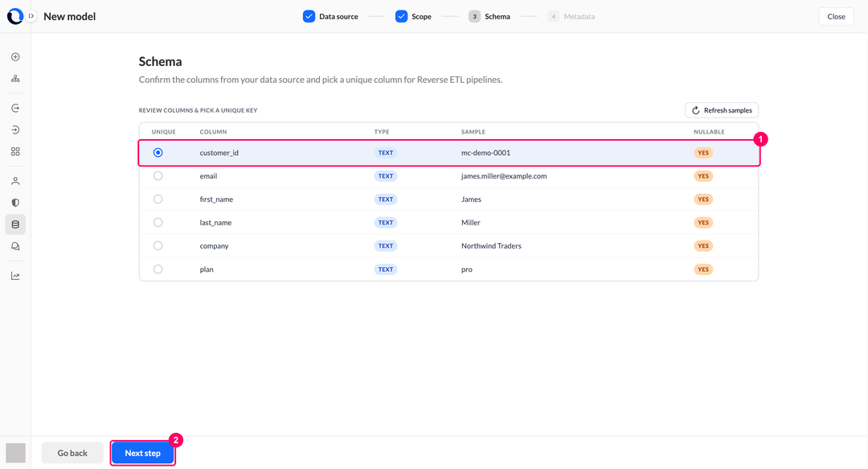Expand the sidebar with the arrow toggle
The image size is (868, 469).
pyautogui.click(x=31, y=16)
